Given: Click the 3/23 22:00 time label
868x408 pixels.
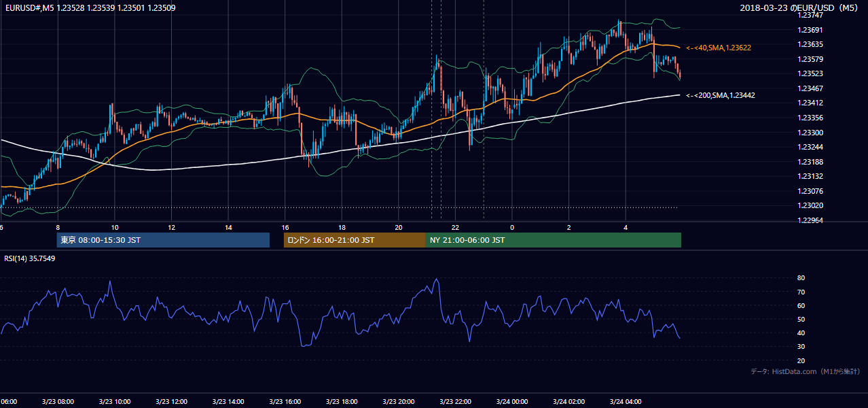Looking at the screenshot, I should click(455, 401).
